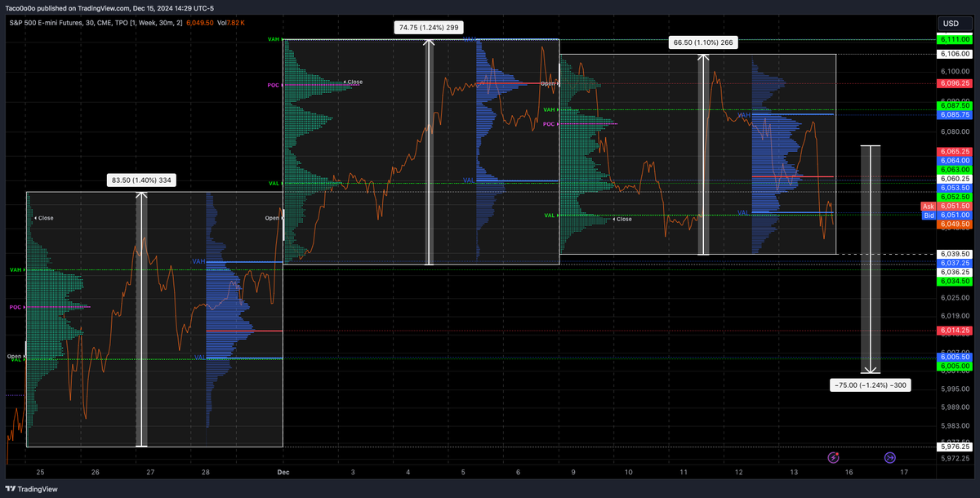Click the Bid label on price axis
This screenshot has height=498, width=980.
928,216
